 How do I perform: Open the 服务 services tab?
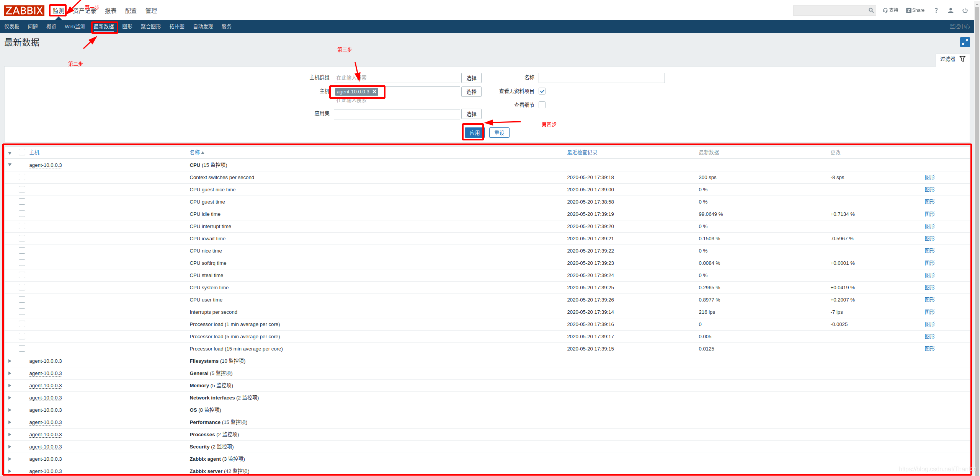point(227,26)
